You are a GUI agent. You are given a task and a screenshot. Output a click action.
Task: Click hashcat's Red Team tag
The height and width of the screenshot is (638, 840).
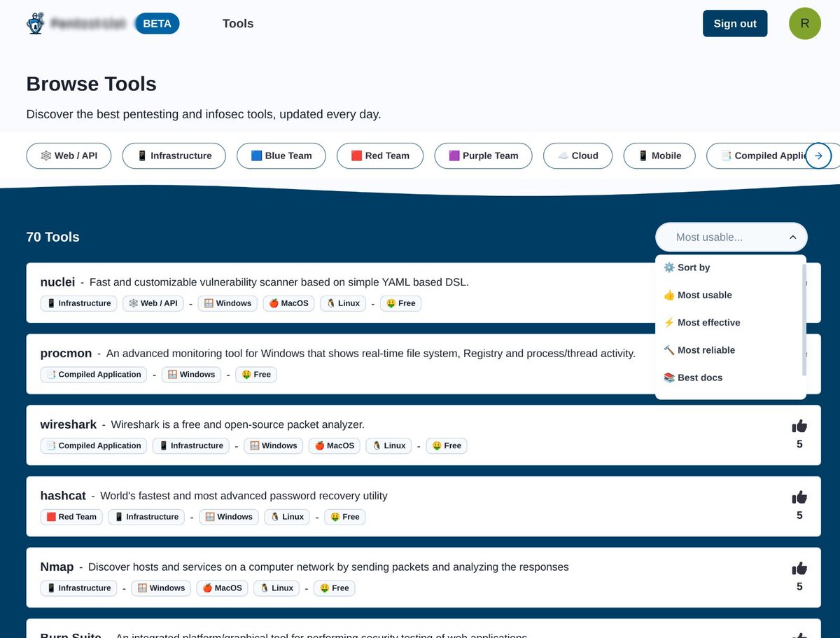point(71,517)
